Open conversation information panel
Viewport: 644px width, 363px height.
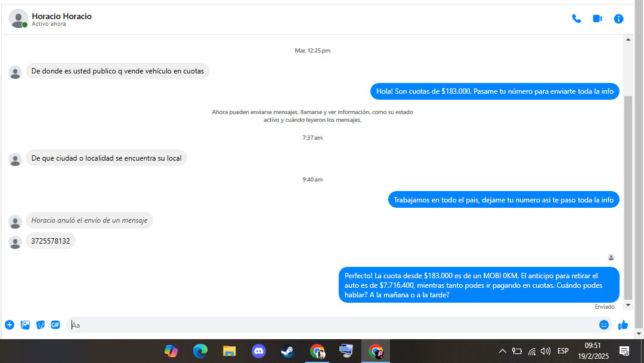[x=618, y=19]
